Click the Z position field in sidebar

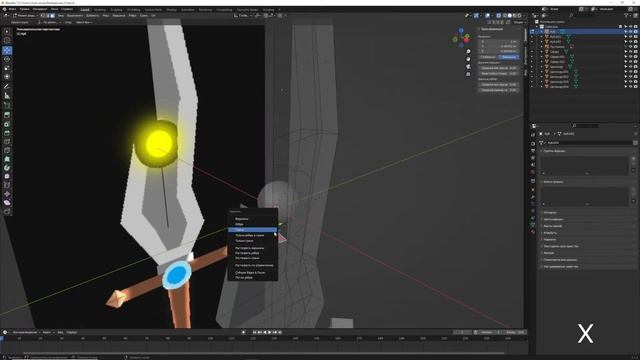point(498,51)
